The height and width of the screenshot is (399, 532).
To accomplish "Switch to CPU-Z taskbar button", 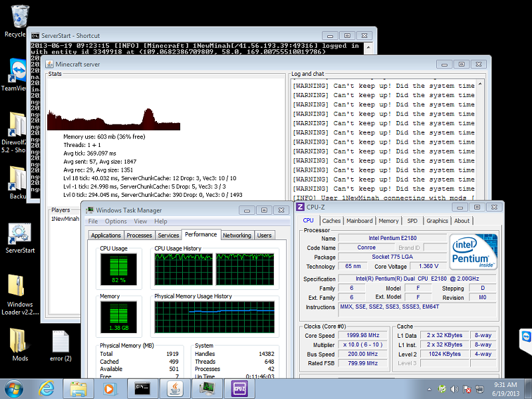I will point(239,389).
